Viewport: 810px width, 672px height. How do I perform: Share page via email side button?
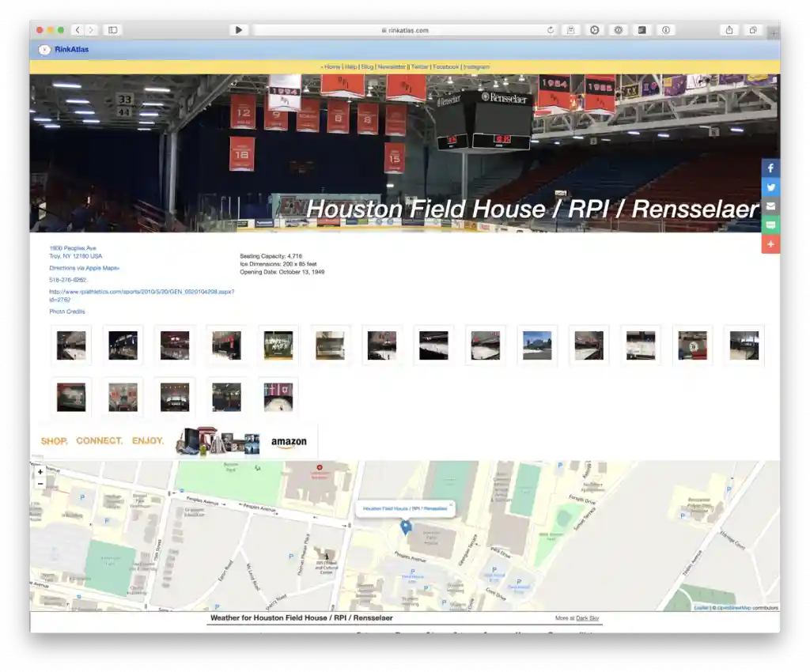770,206
